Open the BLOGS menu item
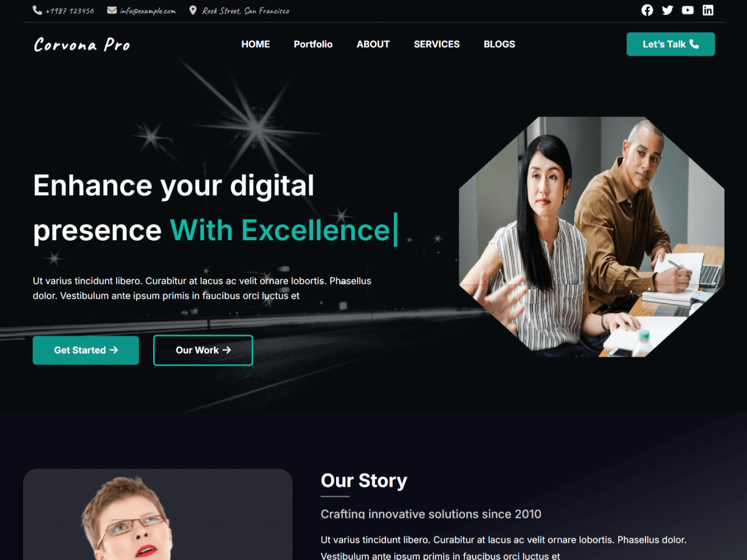 point(499,44)
